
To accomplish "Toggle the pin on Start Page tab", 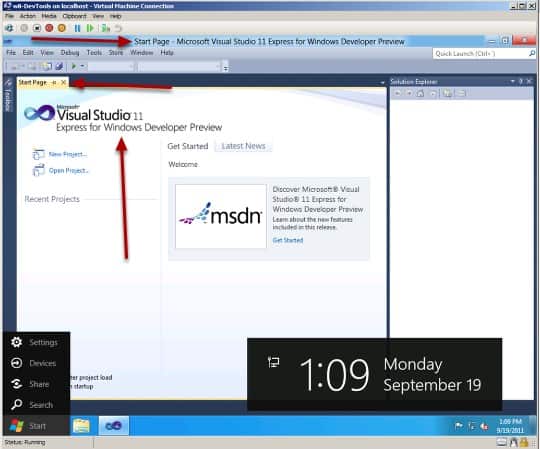I will [x=54, y=82].
